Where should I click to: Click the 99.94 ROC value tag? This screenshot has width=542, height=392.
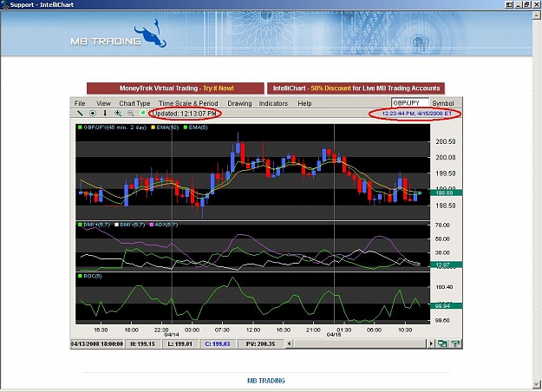(x=446, y=305)
